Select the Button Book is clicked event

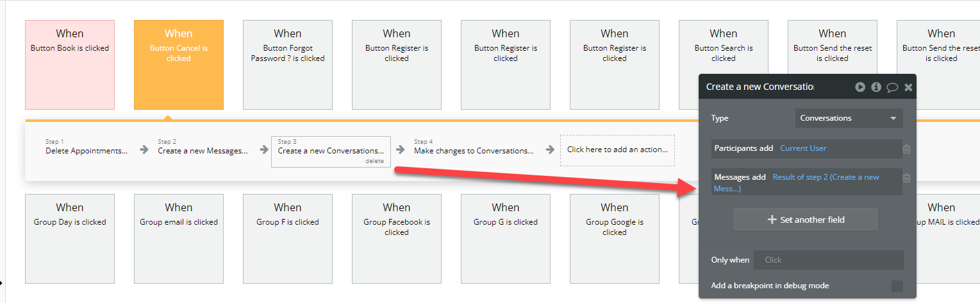(70, 65)
